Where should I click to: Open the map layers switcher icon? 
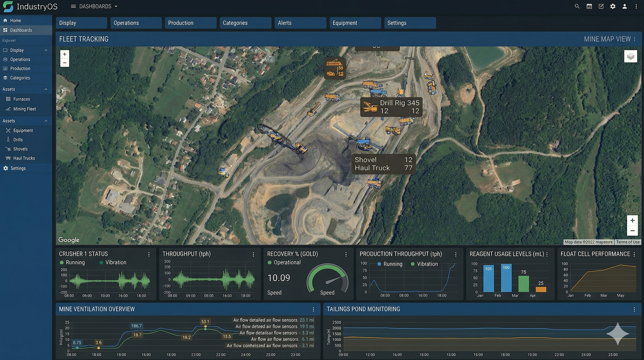coord(631,56)
